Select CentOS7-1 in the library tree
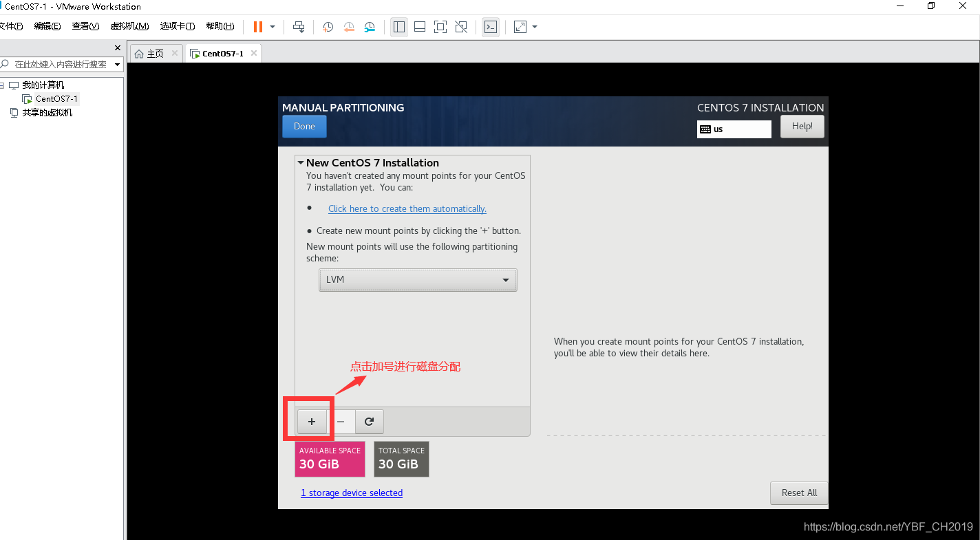980x540 pixels. tap(56, 99)
